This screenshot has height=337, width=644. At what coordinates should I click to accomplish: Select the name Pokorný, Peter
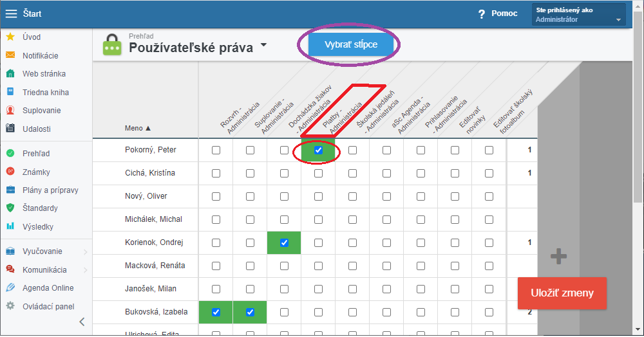click(150, 150)
